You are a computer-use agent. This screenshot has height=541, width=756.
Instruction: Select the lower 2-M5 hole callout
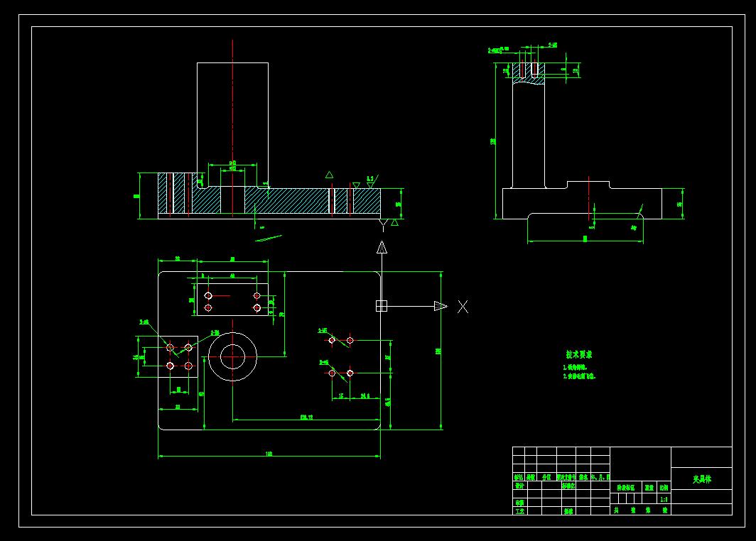[324, 362]
